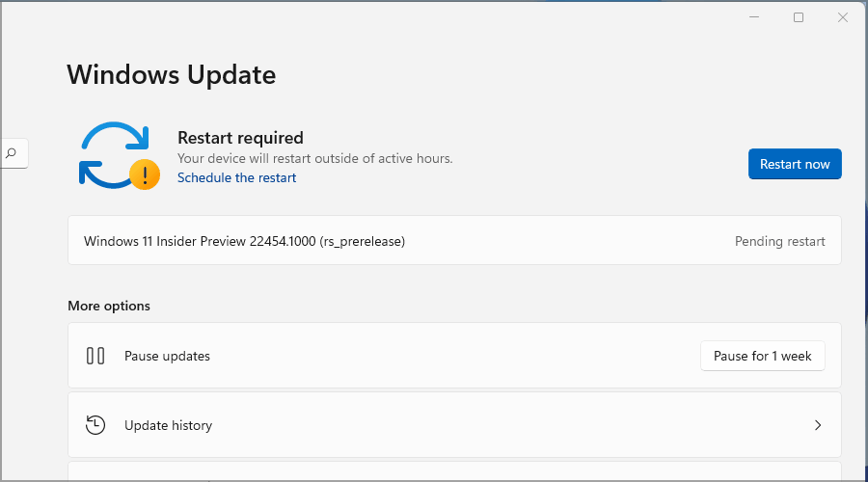Close the Windows Update settings window
Screen dimensions: 868x482
[843, 17]
